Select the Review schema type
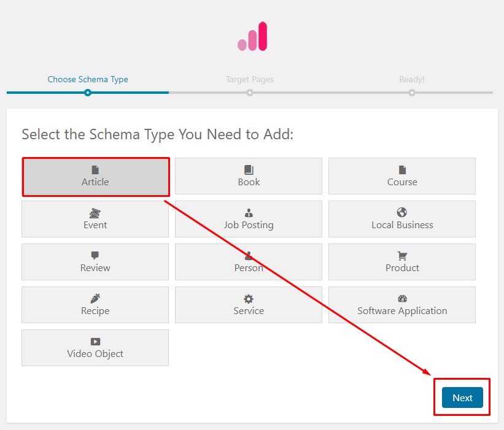Screen dimensions: 504x430 click(95, 262)
